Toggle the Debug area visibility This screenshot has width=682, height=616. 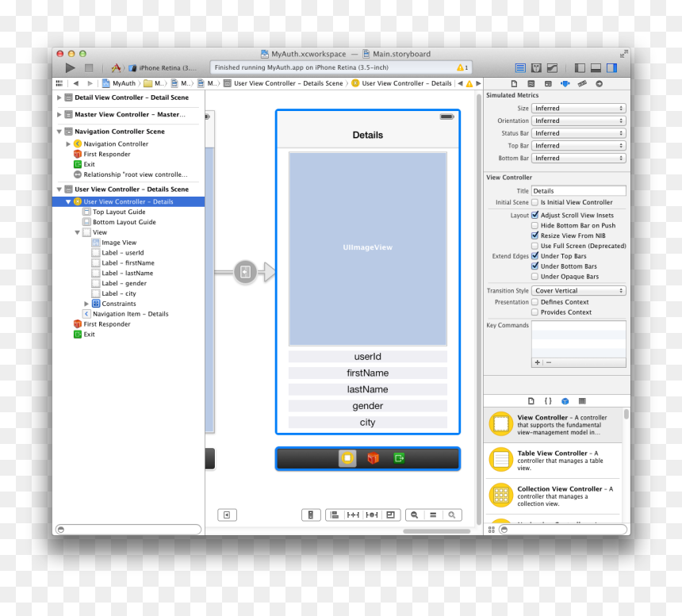pos(596,68)
